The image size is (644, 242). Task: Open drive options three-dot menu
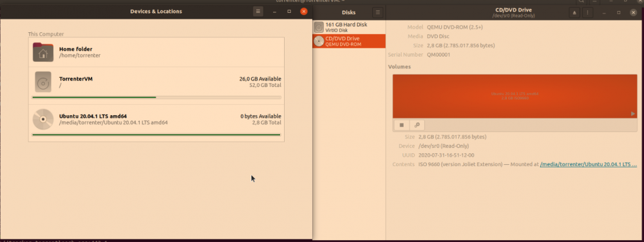point(588,13)
